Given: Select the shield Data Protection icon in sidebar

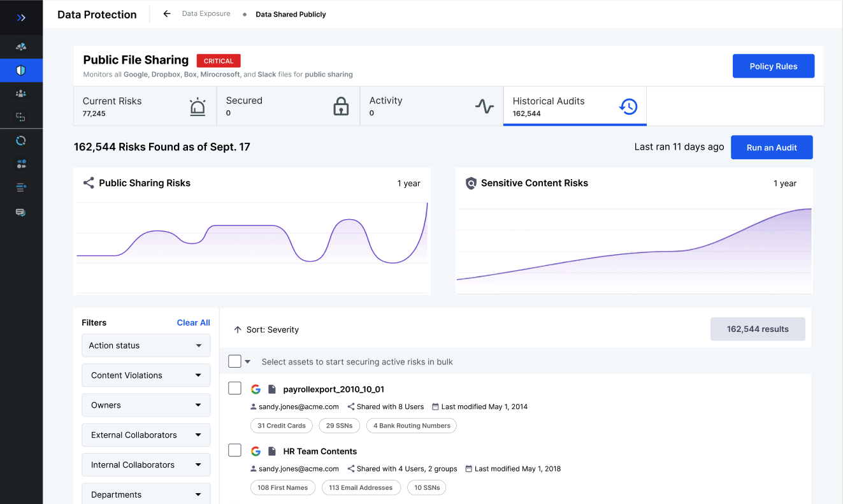Looking at the screenshot, I should click(21, 70).
